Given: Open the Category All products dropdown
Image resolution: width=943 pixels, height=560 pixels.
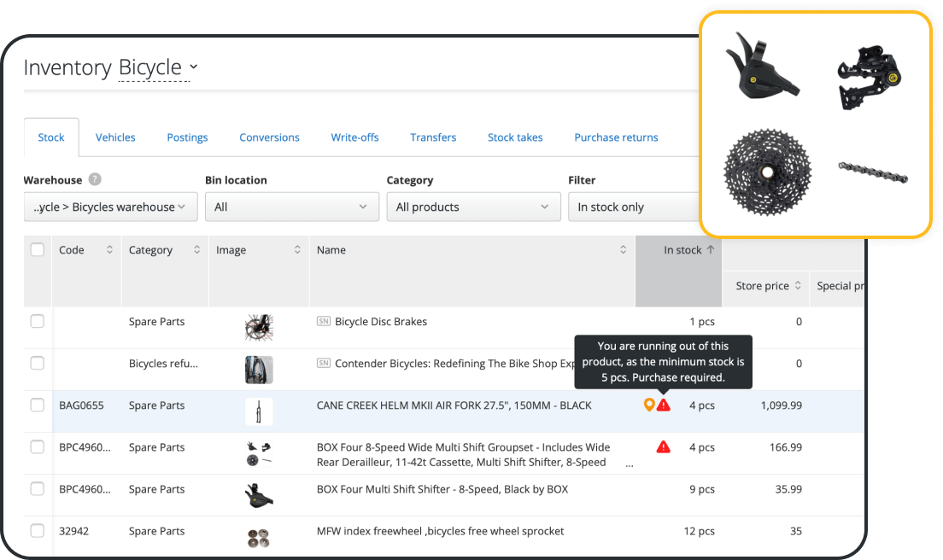Looking at the screenshot, I should (x=472, y=207).
